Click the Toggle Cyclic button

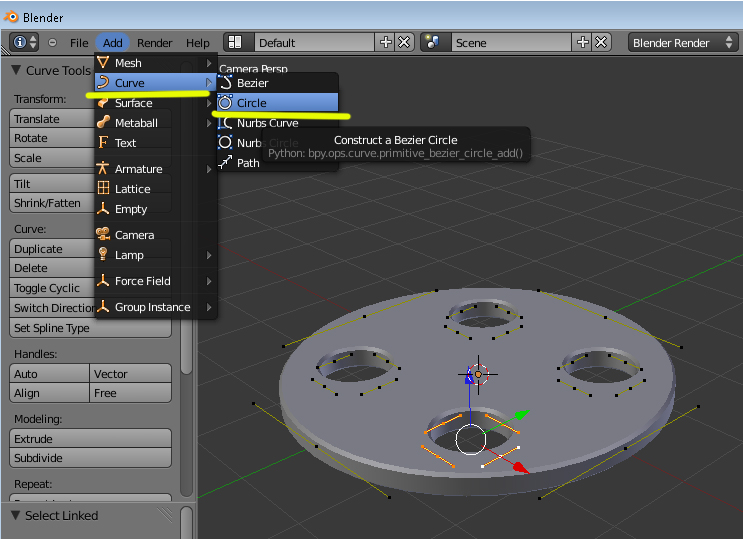tap(52, 288)
